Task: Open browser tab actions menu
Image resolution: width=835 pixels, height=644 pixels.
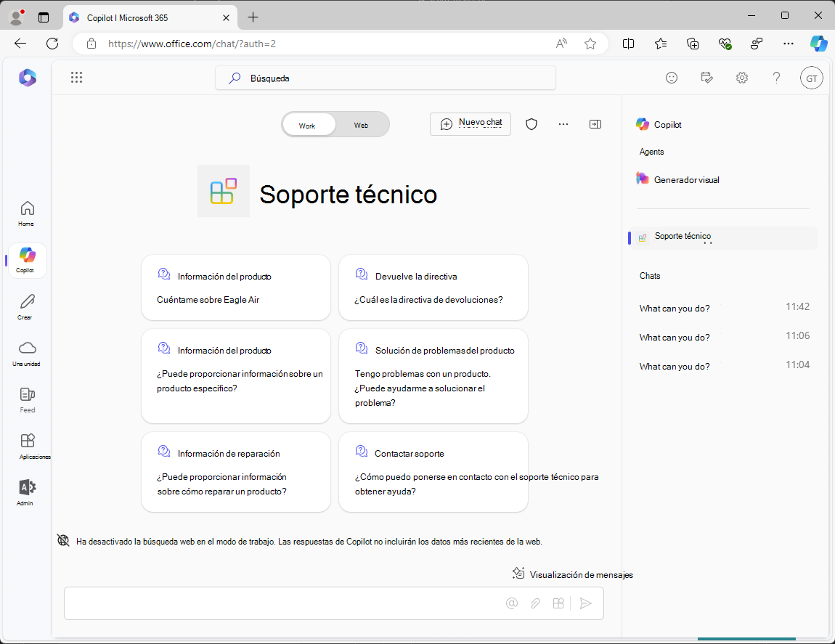Action: click(44, 17)
